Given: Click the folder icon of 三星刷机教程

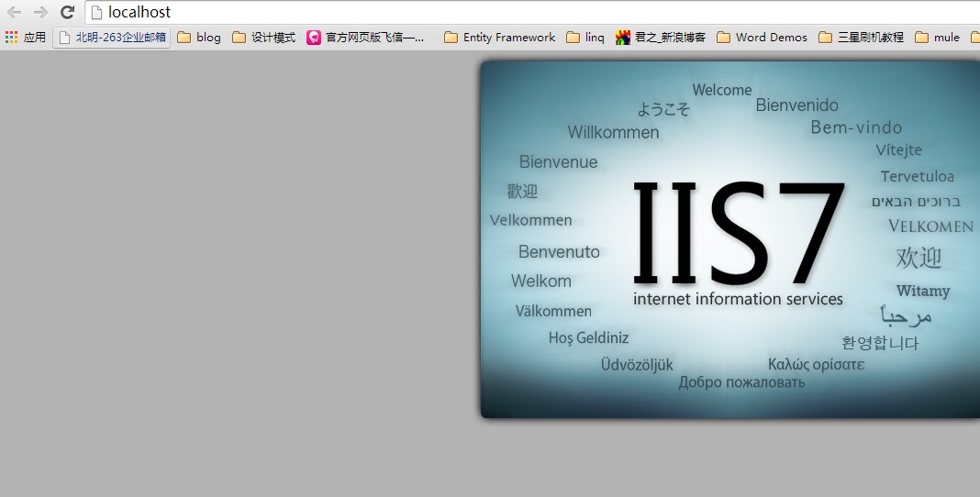Looking at the screenshot, I should tap(825, 38).
